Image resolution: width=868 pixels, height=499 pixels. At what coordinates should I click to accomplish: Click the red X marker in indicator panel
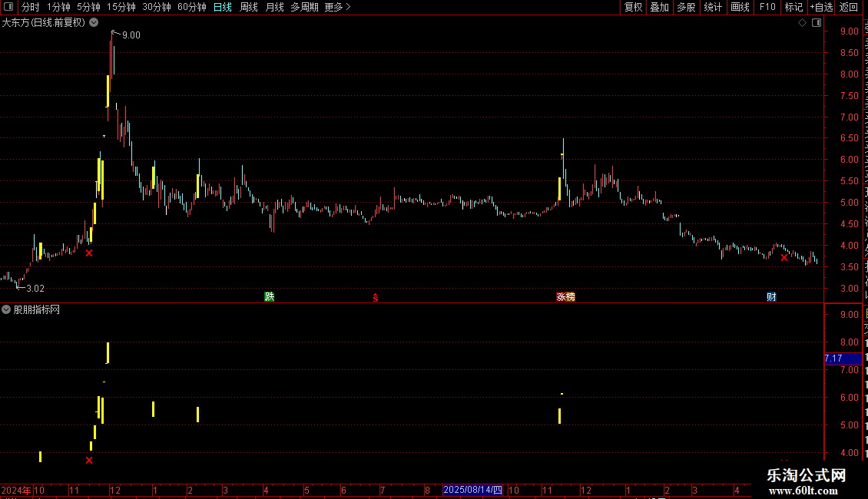click(x=89, y=461)
